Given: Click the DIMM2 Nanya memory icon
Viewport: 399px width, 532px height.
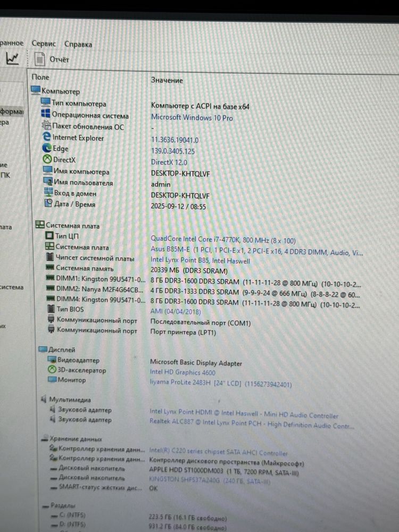Looking at the screenshot, I should 51,288.
